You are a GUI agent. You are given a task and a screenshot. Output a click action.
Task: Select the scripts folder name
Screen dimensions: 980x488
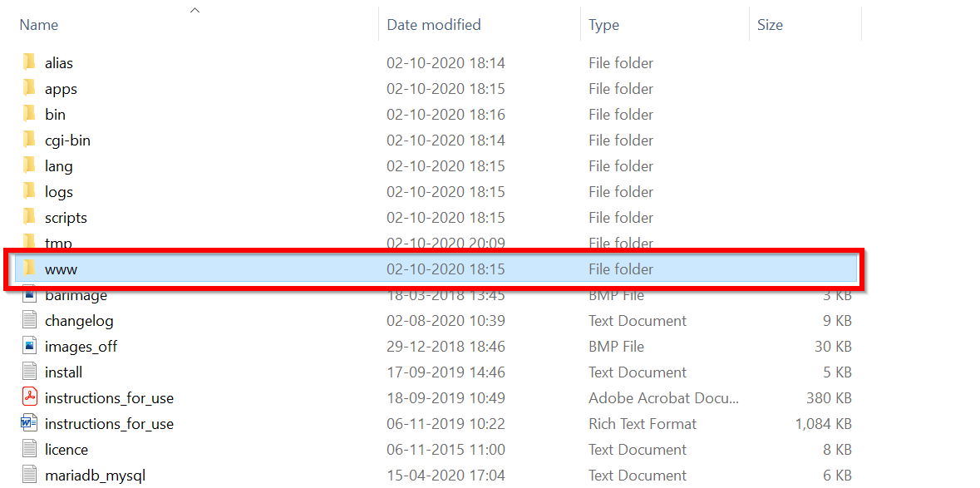pos(66,218)
